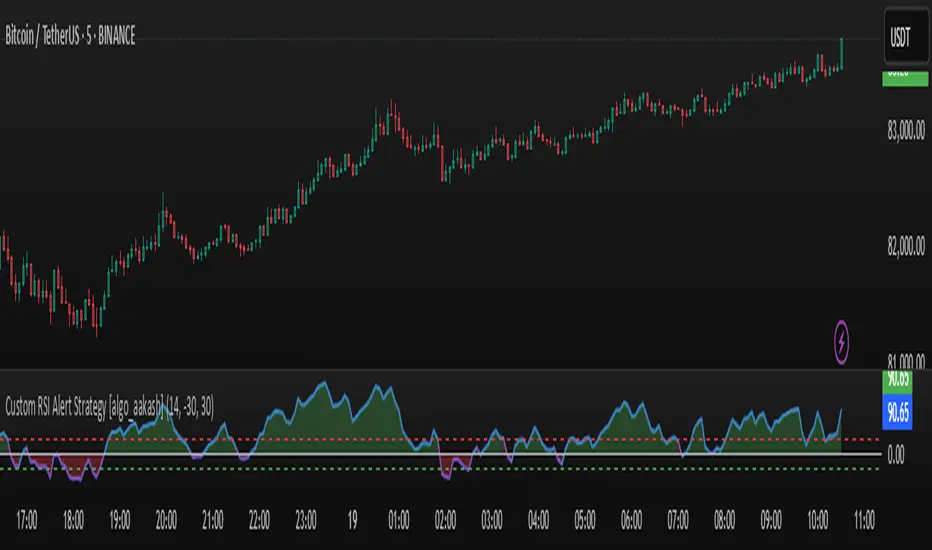Image resolution: width=932 pixels, height=550 pixels.
Task: Click the 11:00 time axis label
Action: 863,521
